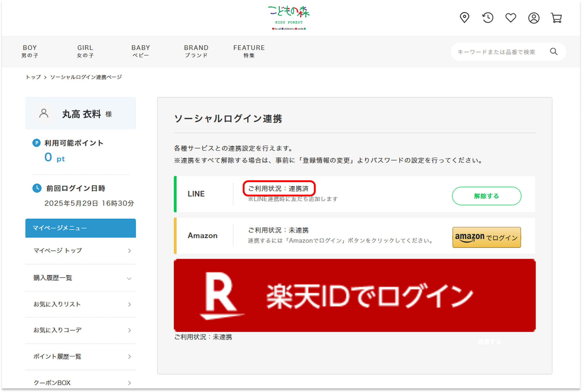Open マイページ トップ in sidebar
Image resolution: width=582 pixels, height=392 pixels.
pyautogui.click(x=80, y=251)
